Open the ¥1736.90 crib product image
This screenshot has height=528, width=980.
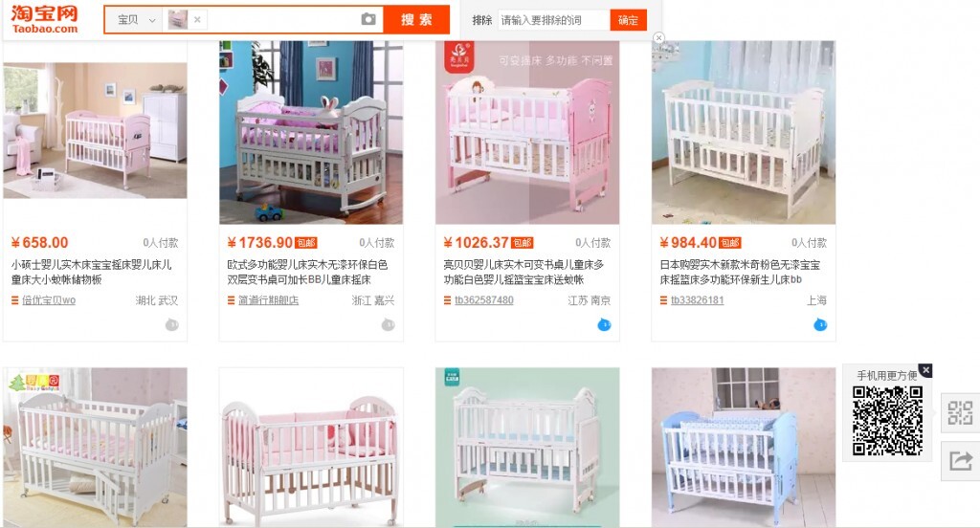(x=311, y=132)
